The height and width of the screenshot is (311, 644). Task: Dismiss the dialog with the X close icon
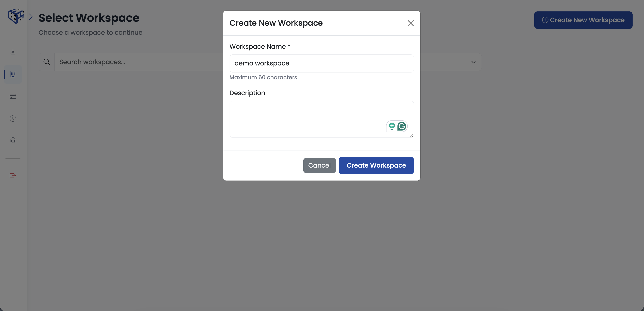411,23
